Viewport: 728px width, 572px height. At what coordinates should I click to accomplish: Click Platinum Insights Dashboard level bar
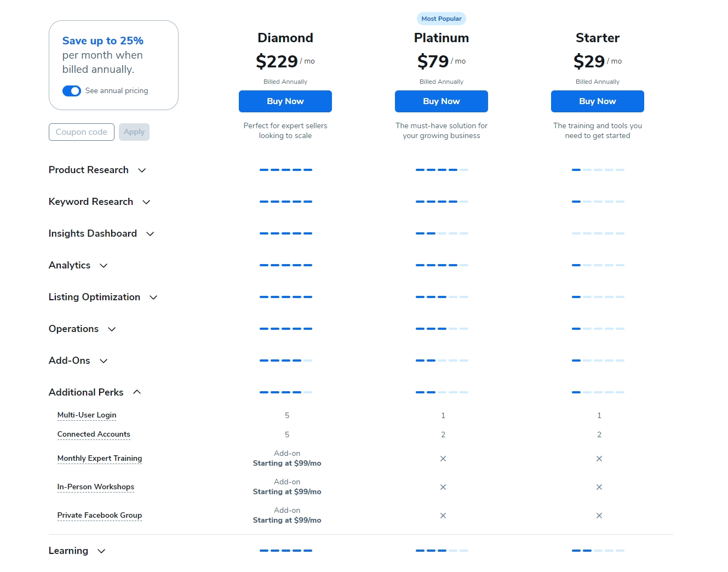pyautogui.click(x=442, y=233)
